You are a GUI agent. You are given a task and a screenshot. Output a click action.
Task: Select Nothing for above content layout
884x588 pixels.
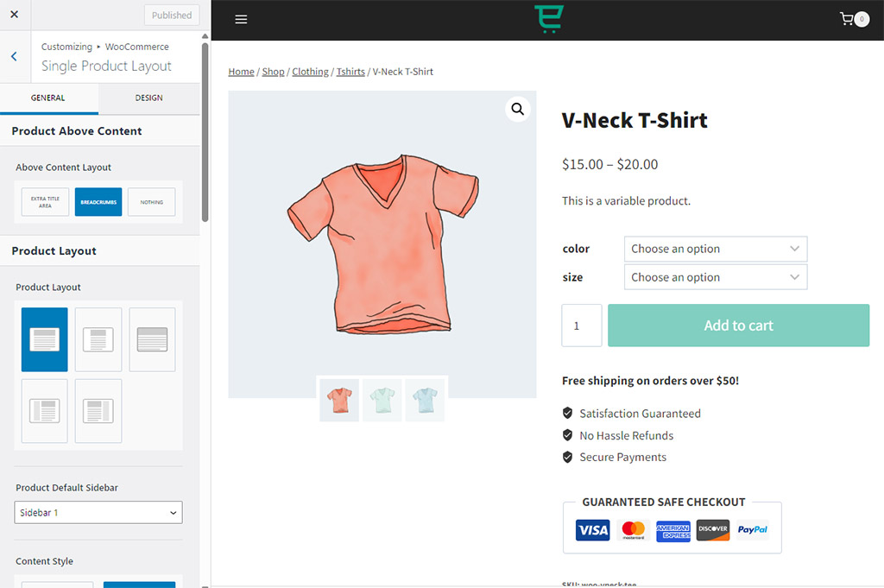pos(151,202)
